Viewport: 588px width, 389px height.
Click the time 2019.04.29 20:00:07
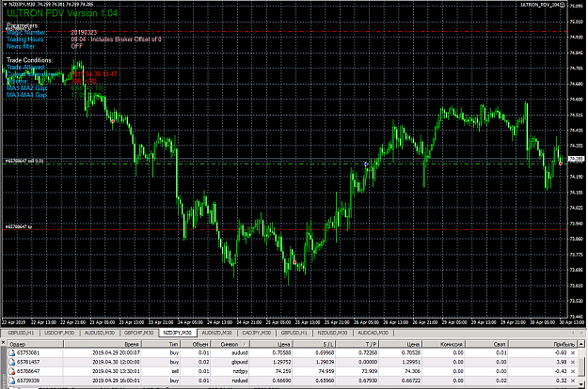click(116, 352)
